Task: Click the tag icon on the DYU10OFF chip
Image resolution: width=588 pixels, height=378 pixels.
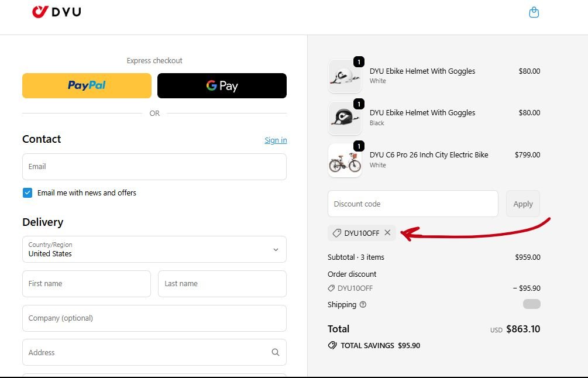Action: [x=338, y=232]
